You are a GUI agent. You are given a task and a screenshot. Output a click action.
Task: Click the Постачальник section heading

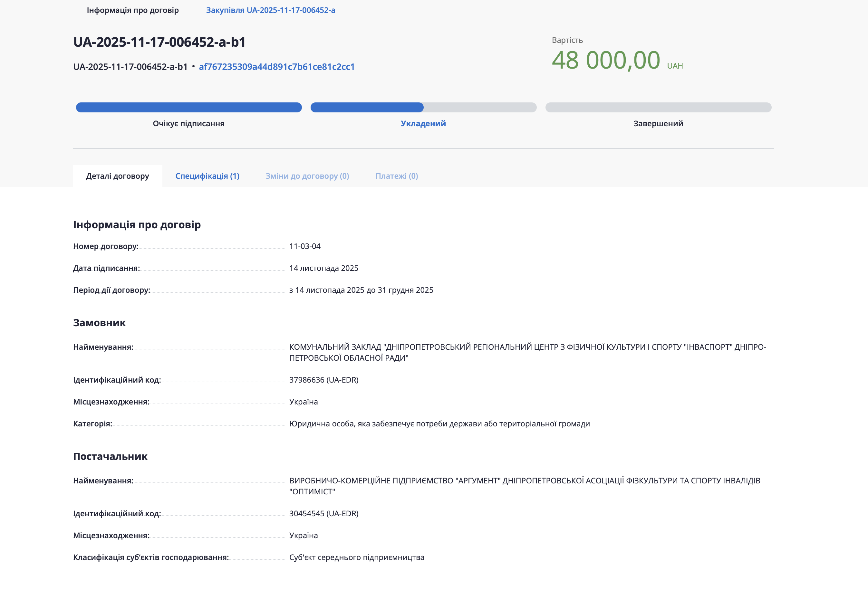[x=110, y=457]
